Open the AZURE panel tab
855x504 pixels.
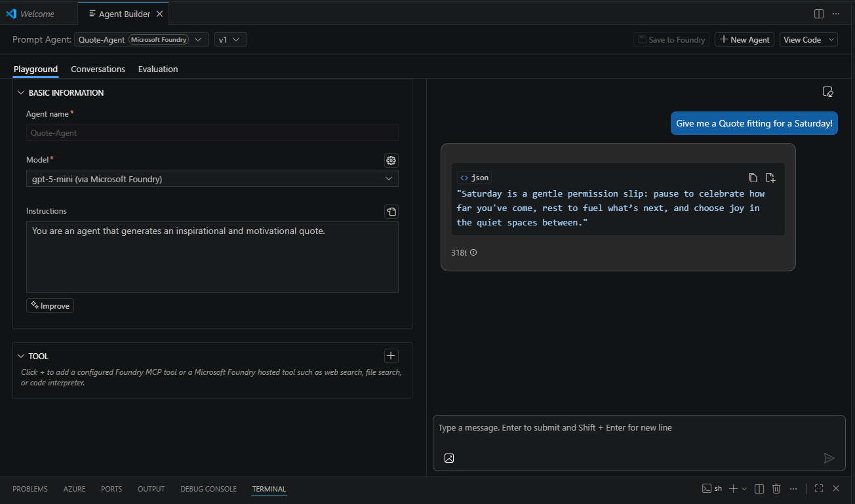pyautogui.click(x=74, y=489)
